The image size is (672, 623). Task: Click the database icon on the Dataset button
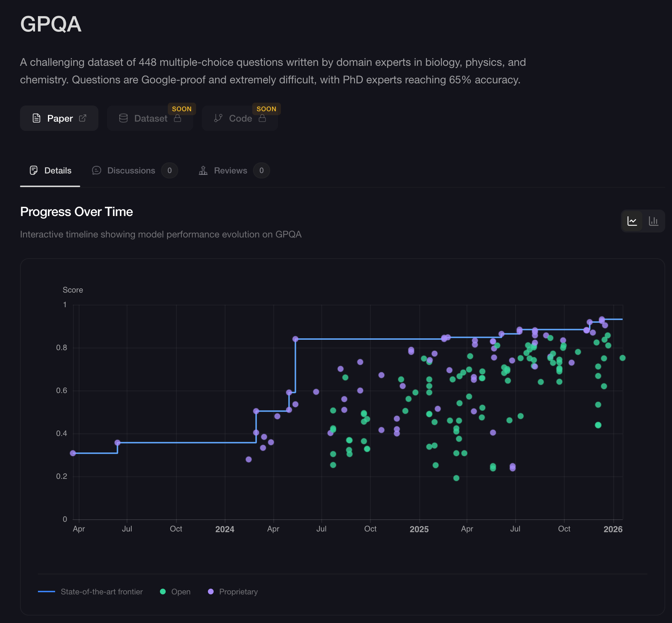pyautogui.click(x=123, y=118)
